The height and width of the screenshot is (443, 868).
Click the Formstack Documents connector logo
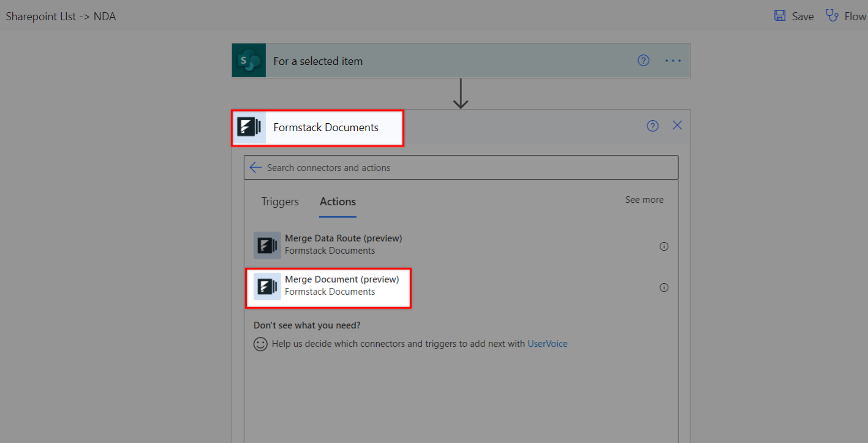(249, 127)
